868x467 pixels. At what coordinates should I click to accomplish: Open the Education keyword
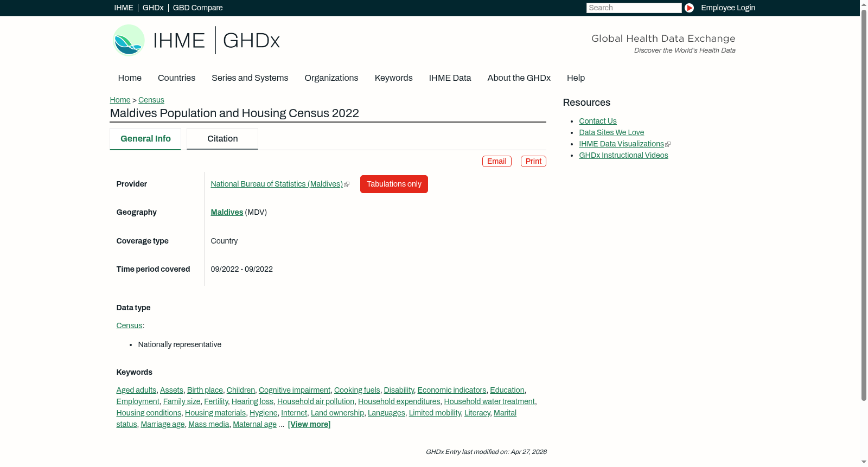[507, 391]
